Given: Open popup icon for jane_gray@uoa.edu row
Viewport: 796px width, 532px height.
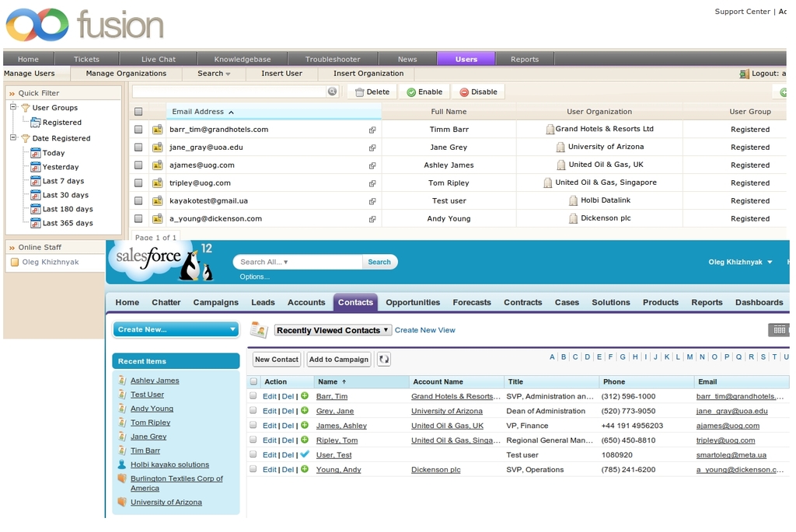Looking at the screenshot, I should pyautogui.click(x=372, y=148).
